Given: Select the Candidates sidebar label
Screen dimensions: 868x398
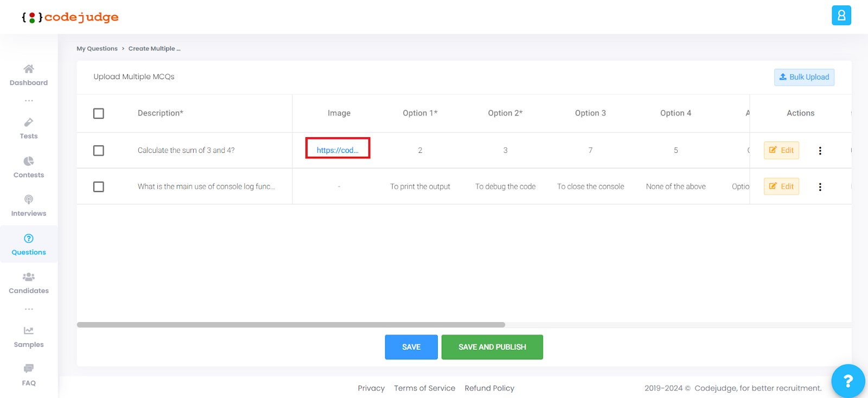Looking at the screenshot, I should [x=29, y=291].
